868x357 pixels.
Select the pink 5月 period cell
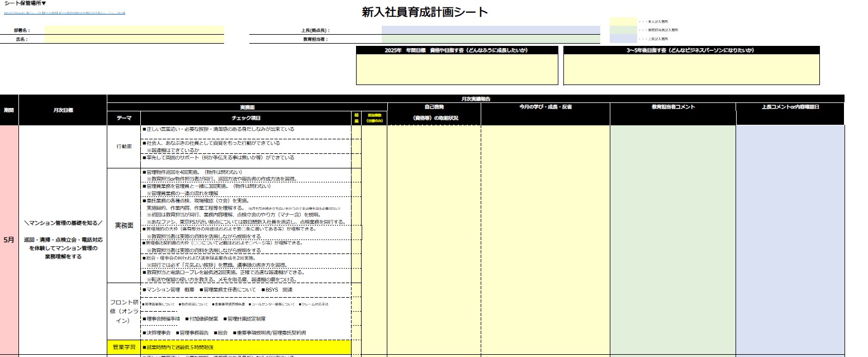pos(9,239)
